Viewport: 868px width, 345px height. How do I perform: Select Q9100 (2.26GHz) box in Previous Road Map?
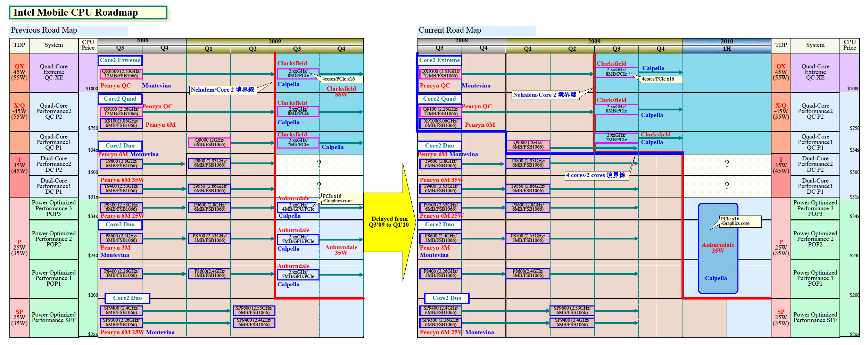coord(121,111)
